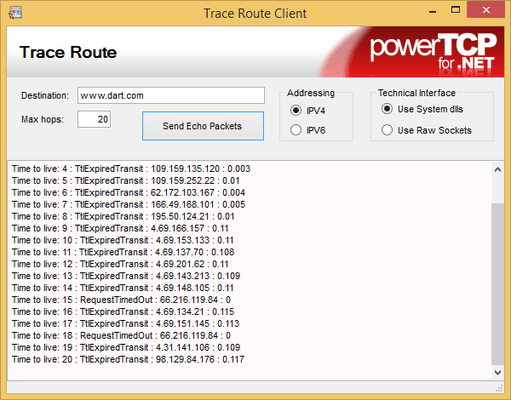This screenshot has height=400, width=511.
Task: Click the scrollbar track above the thumb
Action: 498,189
